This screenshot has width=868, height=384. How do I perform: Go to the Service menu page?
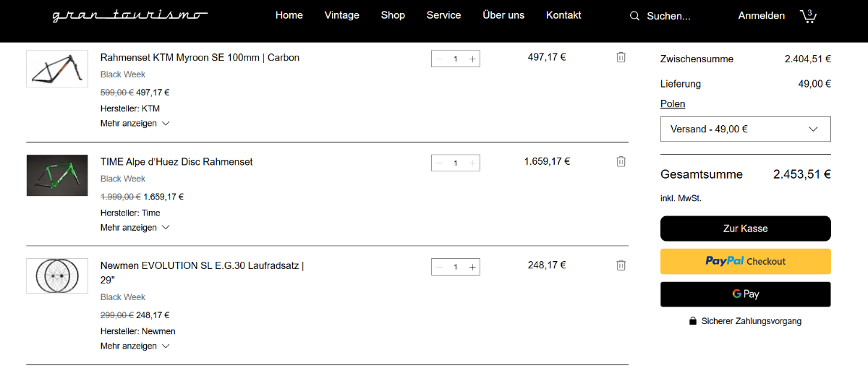click(443, 15)
